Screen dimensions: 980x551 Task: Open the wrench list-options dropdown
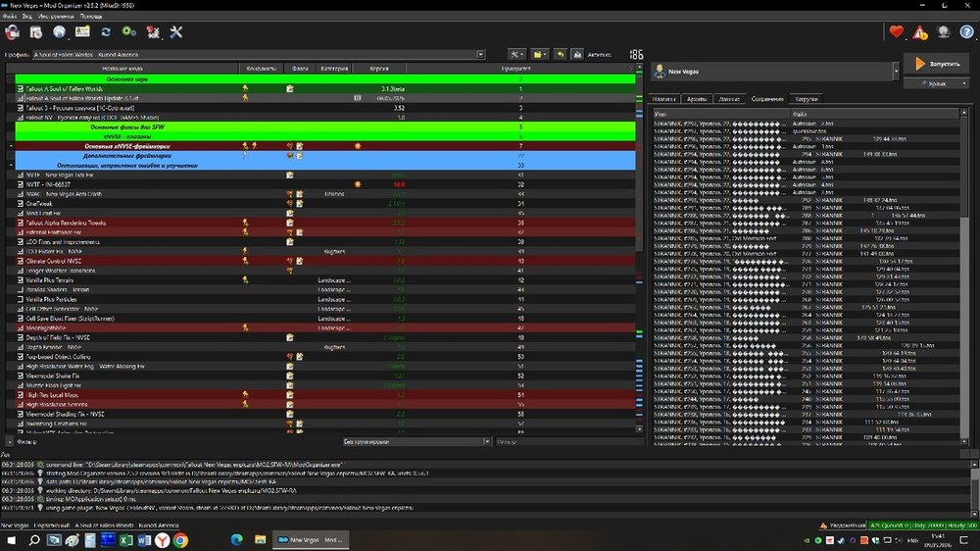516,54
